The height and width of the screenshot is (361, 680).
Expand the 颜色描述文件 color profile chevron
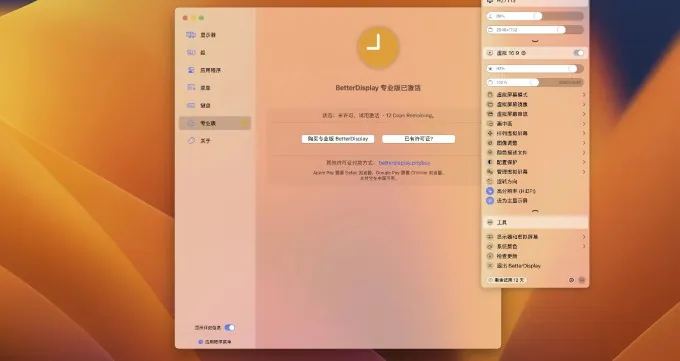(x=584, y=153)
